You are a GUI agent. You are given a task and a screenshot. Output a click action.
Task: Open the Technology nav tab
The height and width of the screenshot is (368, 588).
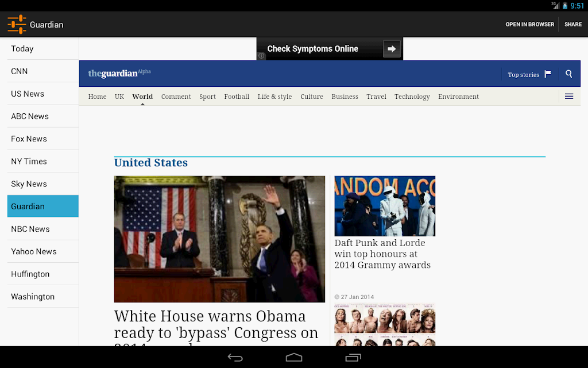coord(412,97)
